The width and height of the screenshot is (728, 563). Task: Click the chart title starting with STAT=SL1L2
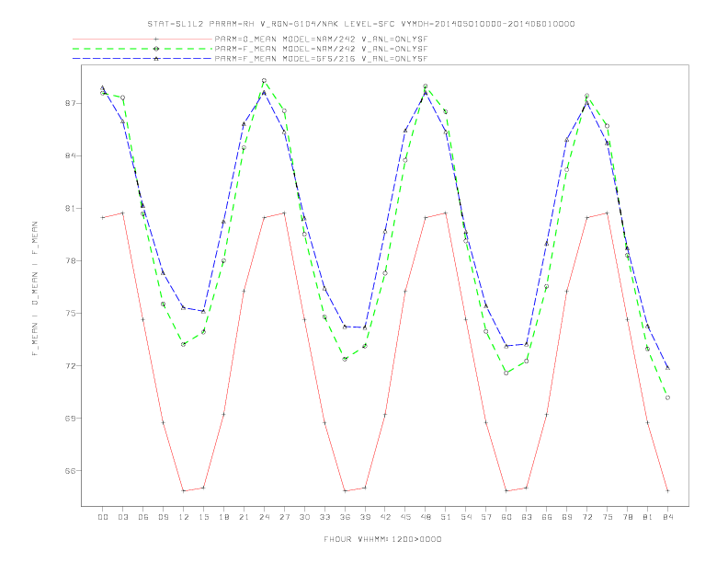(x=361, y=24)
